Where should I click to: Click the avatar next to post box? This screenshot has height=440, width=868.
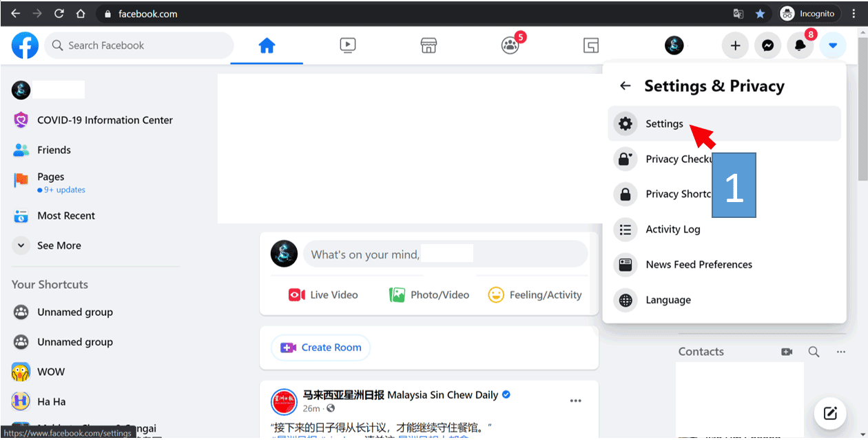coord(284,254)
